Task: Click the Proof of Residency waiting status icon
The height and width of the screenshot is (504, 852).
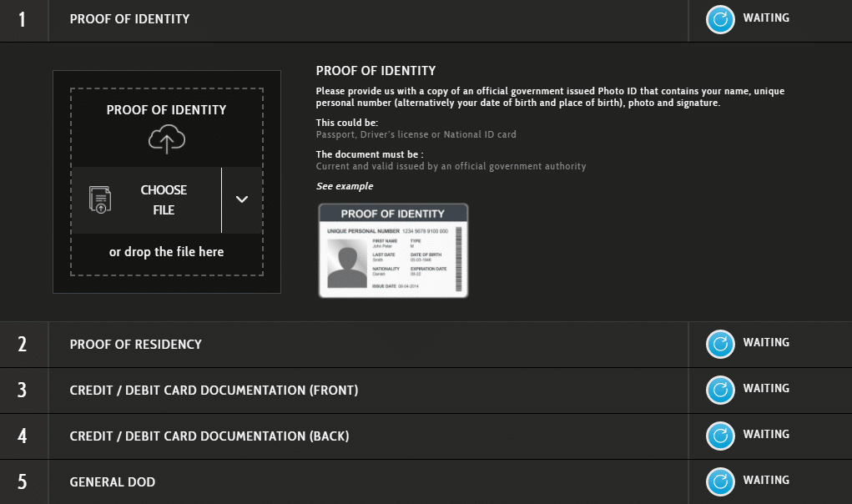Action: click(x=720, y=344)
